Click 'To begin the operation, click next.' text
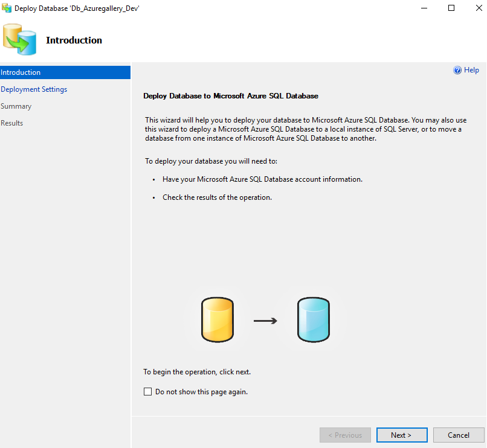 tap(197, 372)
